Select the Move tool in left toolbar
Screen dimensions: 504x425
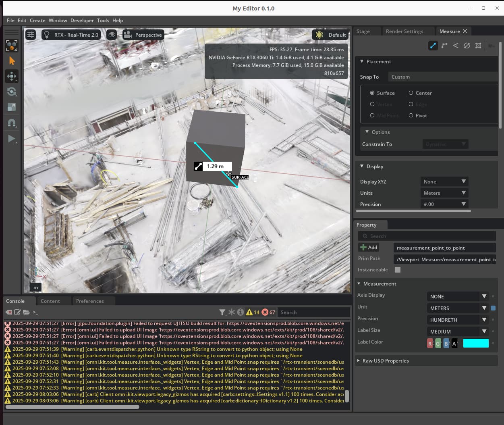pyautogui.click(x=12, y=76)
